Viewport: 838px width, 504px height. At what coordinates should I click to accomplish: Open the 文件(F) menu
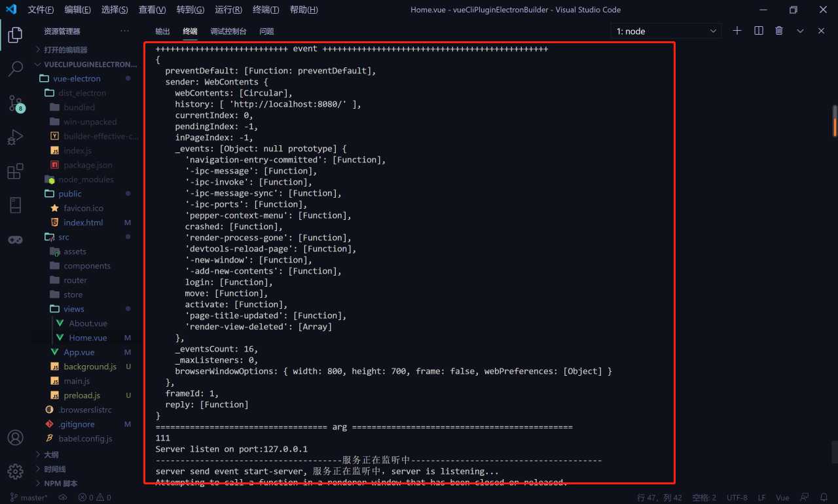(41, 10)
